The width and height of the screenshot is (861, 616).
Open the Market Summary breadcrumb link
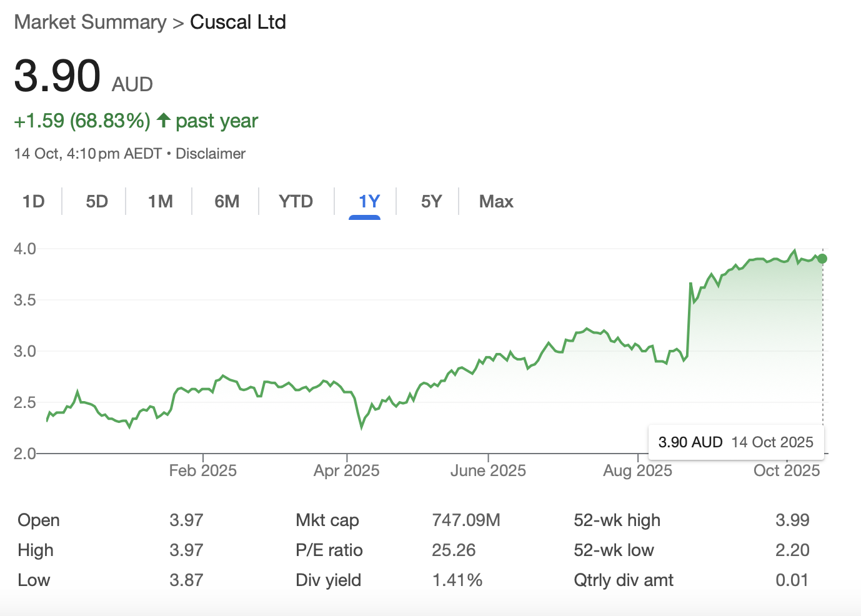[x=90, y=22]
